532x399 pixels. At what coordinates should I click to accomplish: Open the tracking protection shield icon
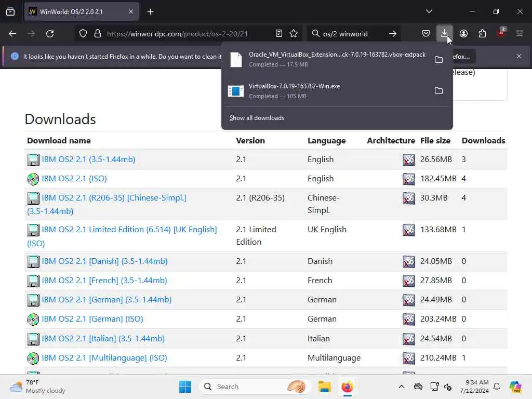click(x=83, y=34)
